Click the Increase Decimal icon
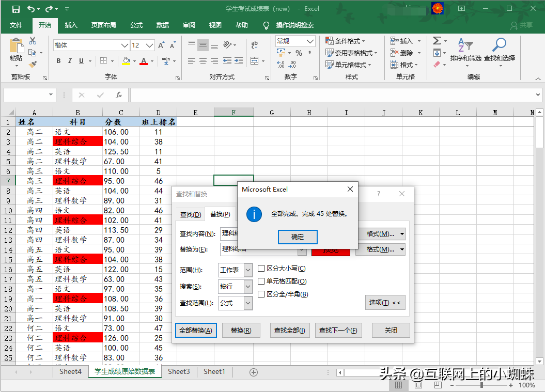Image resolution: width=545 pixels, height=392 pixels. (281, 65)
